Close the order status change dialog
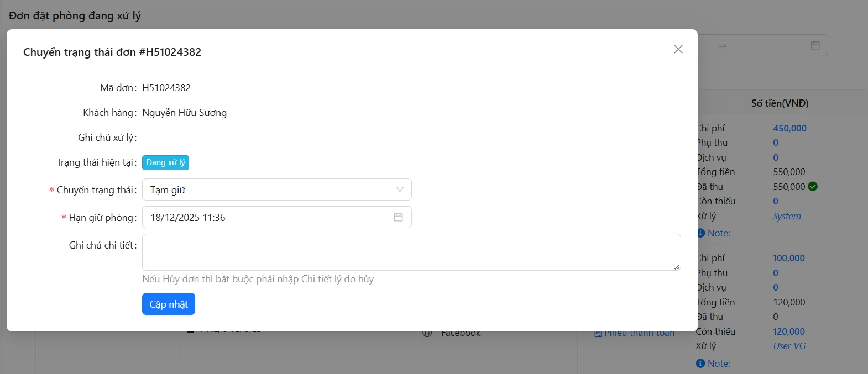The width and height of the screenshot is (868, 374). point(678,49)
